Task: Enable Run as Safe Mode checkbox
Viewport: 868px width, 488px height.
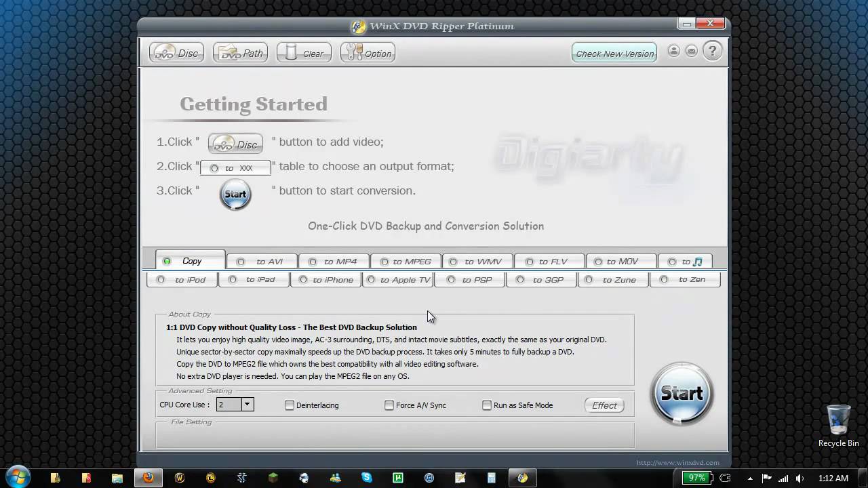Action: 487,405
